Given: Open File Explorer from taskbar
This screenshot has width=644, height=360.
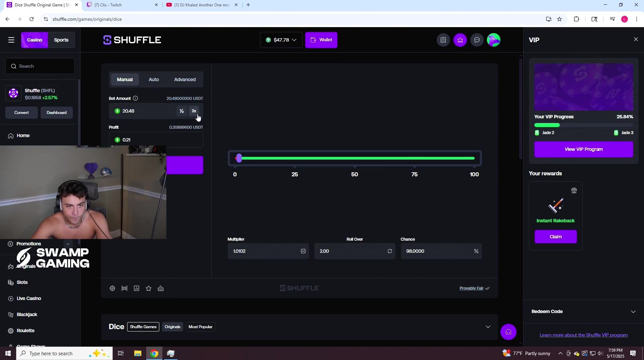Looking at the screenshot, I should tap(138, 353).
